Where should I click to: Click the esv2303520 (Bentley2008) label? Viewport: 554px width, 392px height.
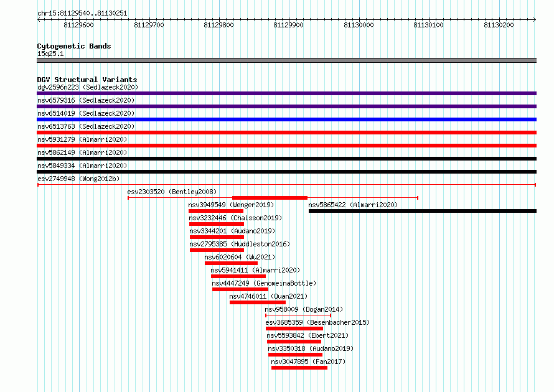(x=172, y=192)
